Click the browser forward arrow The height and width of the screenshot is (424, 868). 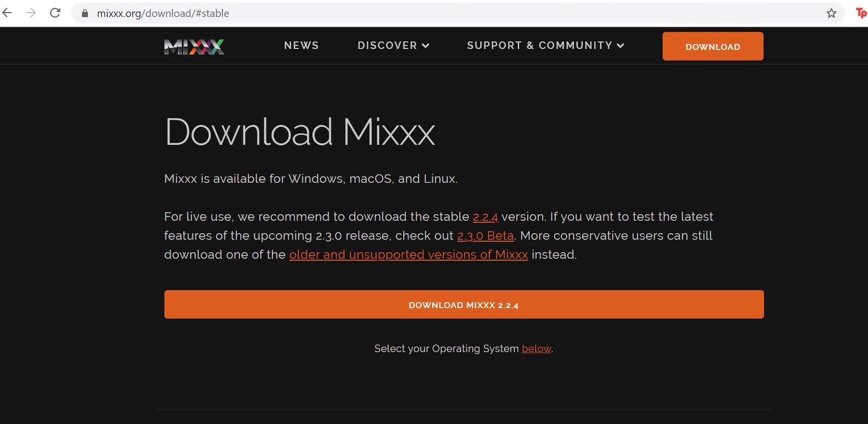31,13
